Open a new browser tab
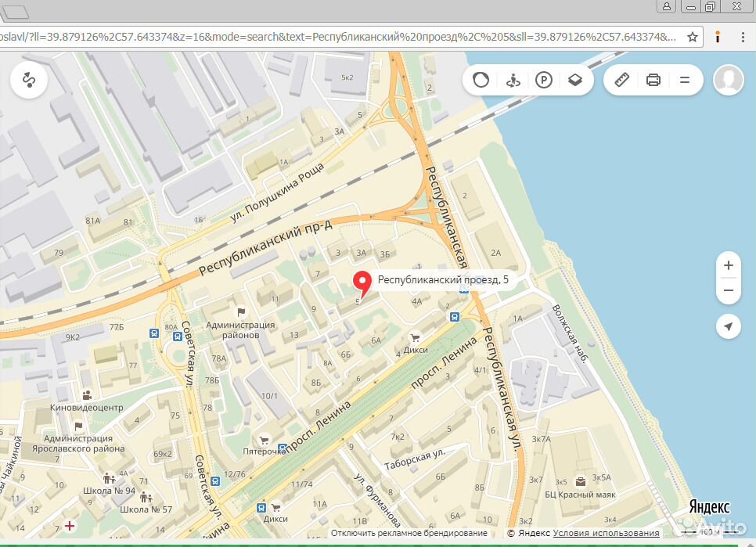Screen dimensions: 756x547 (14, 11)
